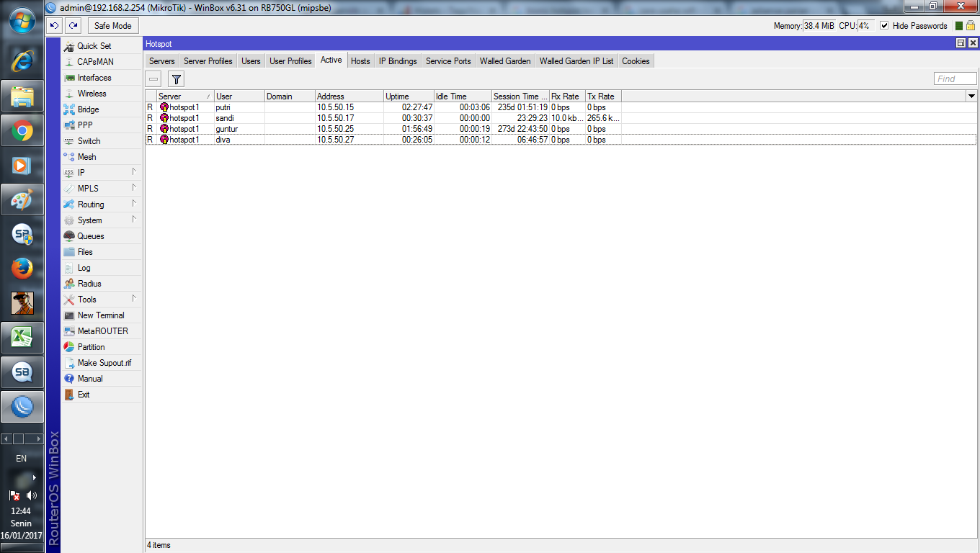Expand the MPLS submenu
Image resolution: width=980 pixels, height=553 pixels.
click(x=101, y=189)
